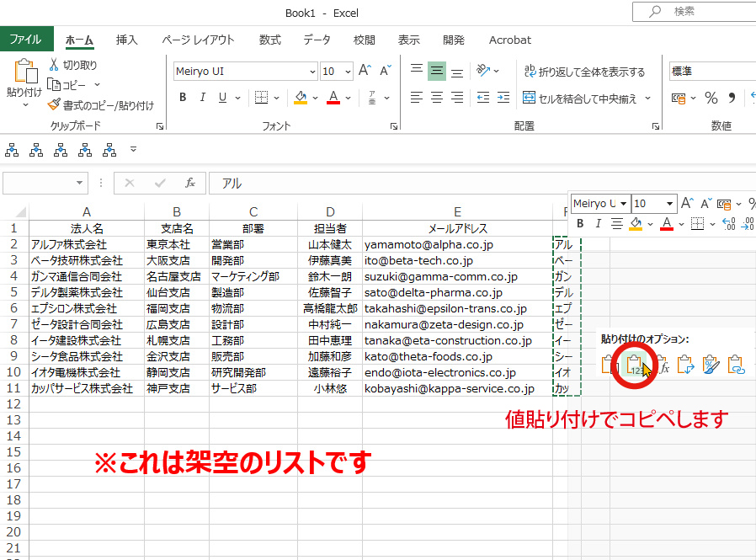Choose Paste Link option icon
Image resolution: width=756 pixels, height=560 pixels.
pos(737,365)
